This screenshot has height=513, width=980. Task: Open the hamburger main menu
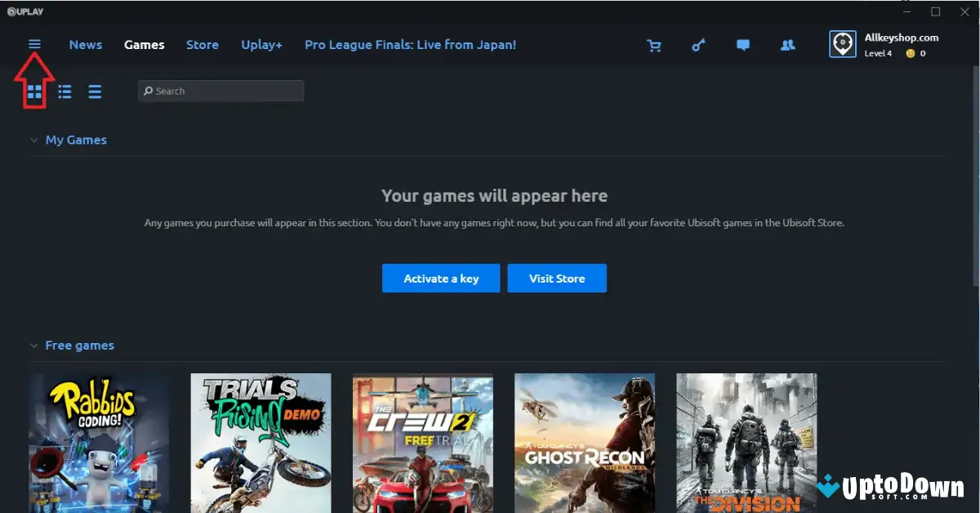33,44
